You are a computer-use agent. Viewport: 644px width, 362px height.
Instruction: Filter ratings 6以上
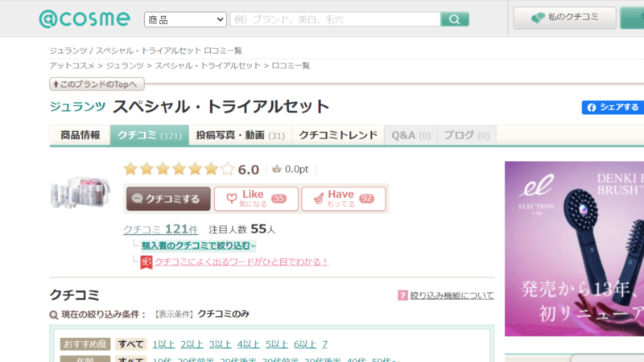[305, 344]
